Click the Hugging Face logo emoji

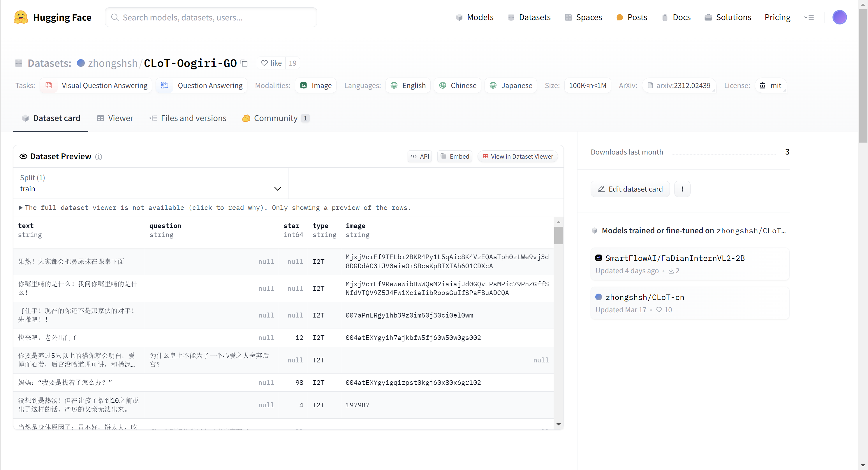coord(21,17)
